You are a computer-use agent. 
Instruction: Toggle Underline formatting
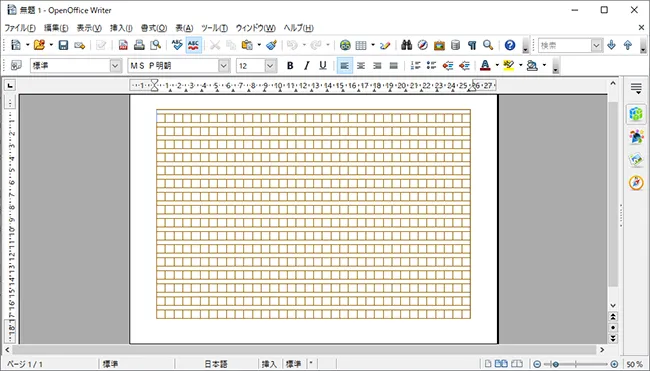323,65
